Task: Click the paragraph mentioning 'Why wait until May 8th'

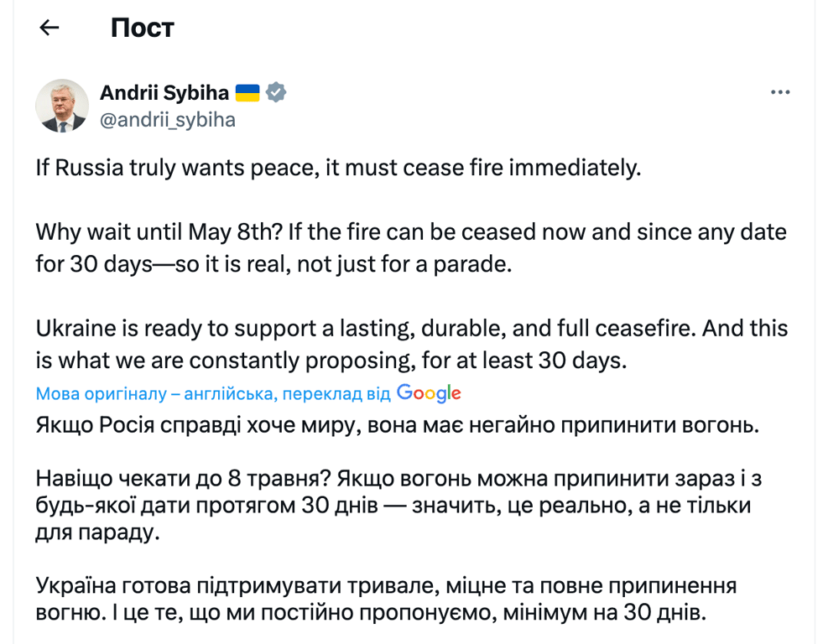Action: [x=252, y=231]
